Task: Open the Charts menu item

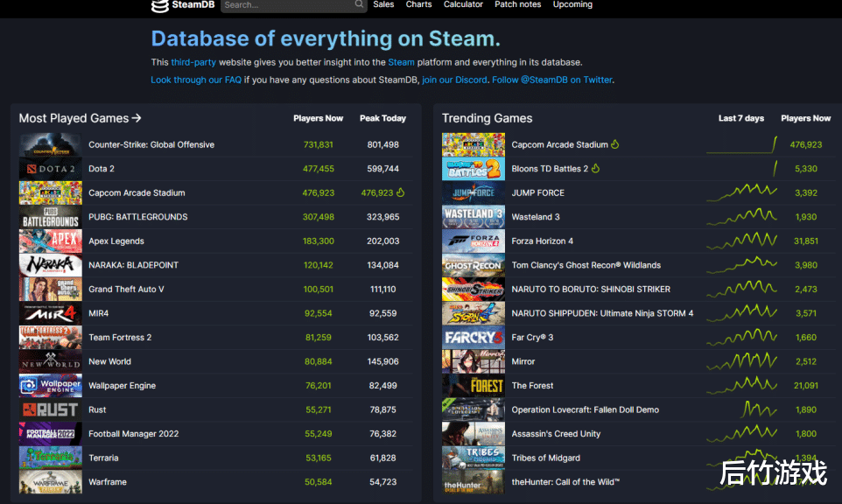Action: point(419,4)
